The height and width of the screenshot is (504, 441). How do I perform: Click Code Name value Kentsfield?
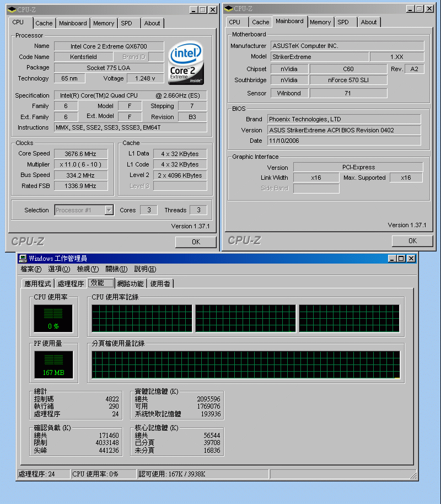click(x=84, y=57)
